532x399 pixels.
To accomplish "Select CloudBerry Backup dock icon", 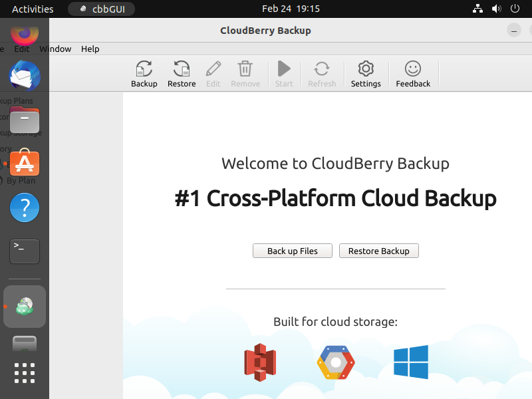I will [25, 307].
